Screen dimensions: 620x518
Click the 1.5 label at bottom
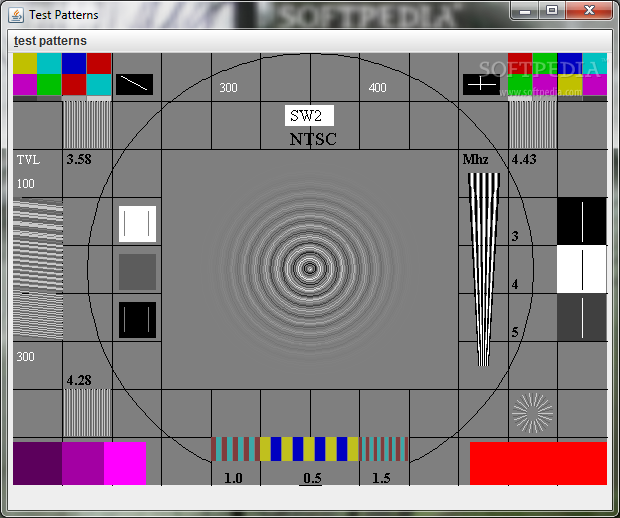coord(381,478)
